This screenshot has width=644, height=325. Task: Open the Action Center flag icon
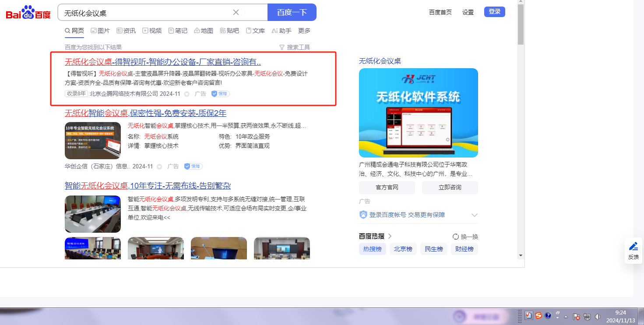(577, 317)
